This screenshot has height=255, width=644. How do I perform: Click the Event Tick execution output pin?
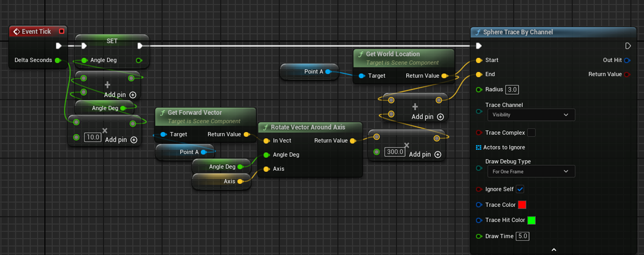(x=59, y=46)
